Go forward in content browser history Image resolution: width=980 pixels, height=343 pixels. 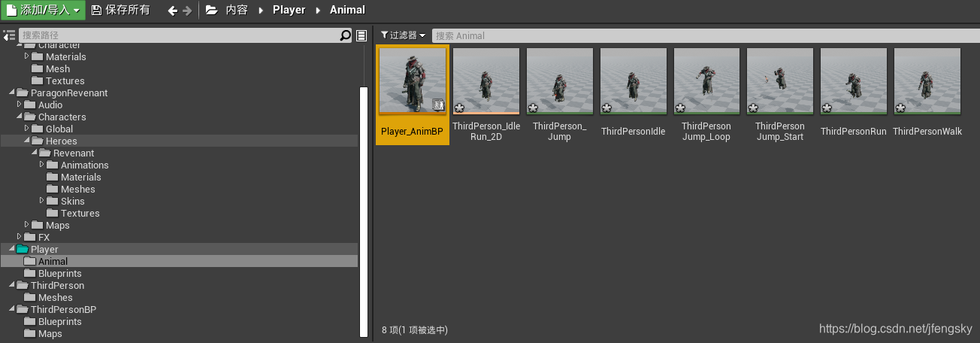click(187, 11)
